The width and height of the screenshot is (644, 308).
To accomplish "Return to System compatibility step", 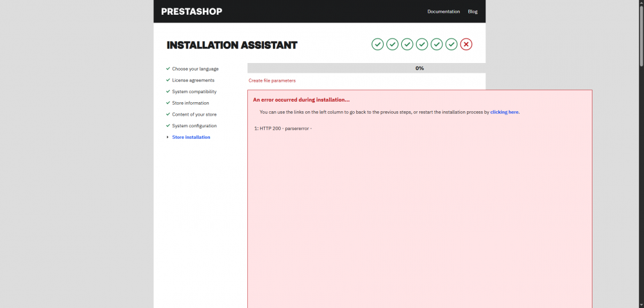I will [194, 91].
